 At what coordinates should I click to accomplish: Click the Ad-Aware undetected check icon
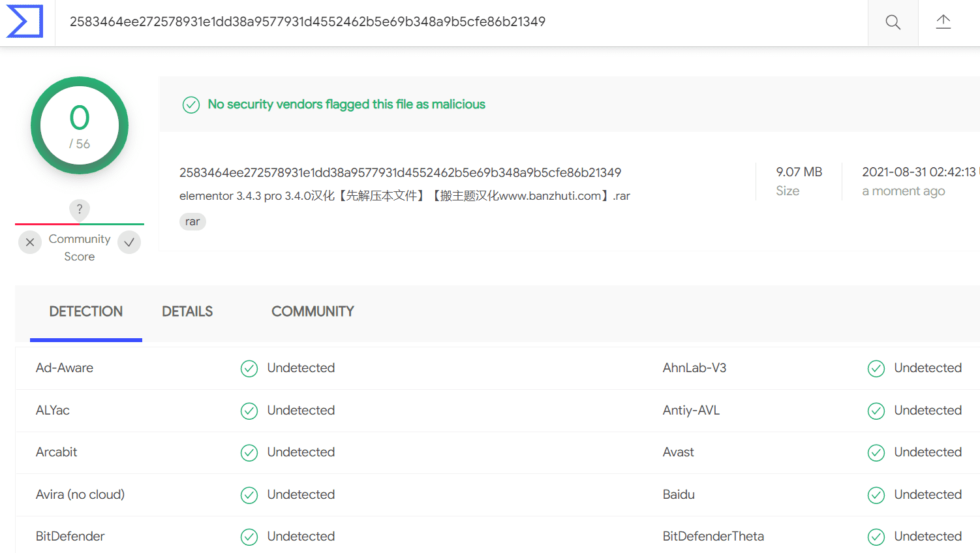[249, 369]
